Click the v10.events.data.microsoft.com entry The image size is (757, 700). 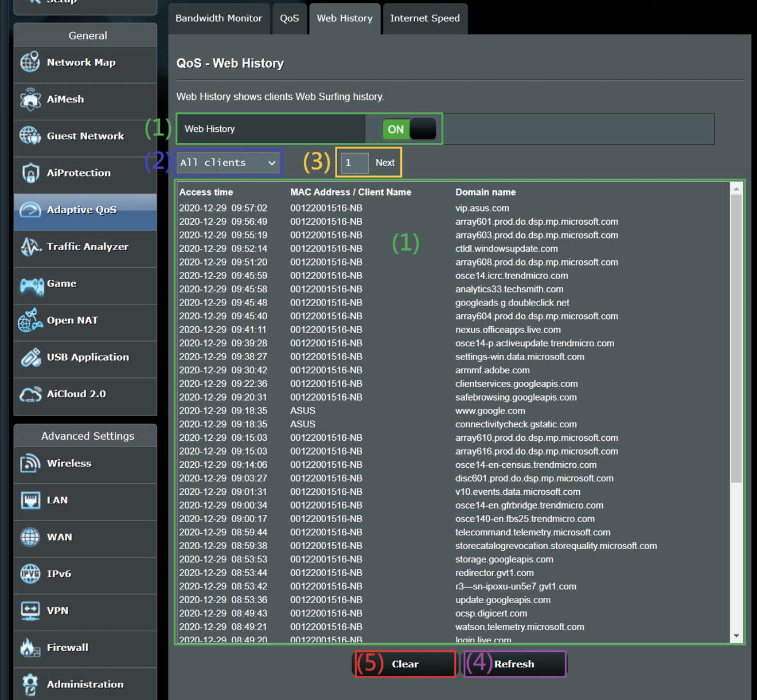518,492
